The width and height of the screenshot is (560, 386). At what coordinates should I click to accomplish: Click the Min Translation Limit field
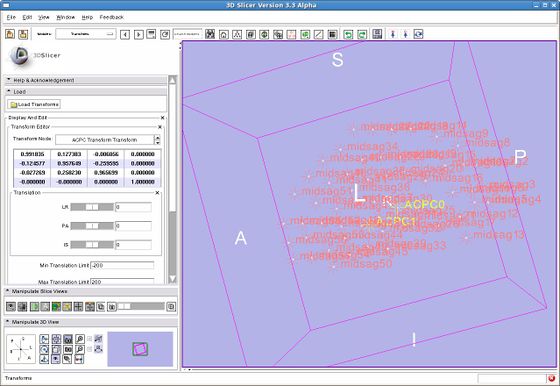coord(122,265)
